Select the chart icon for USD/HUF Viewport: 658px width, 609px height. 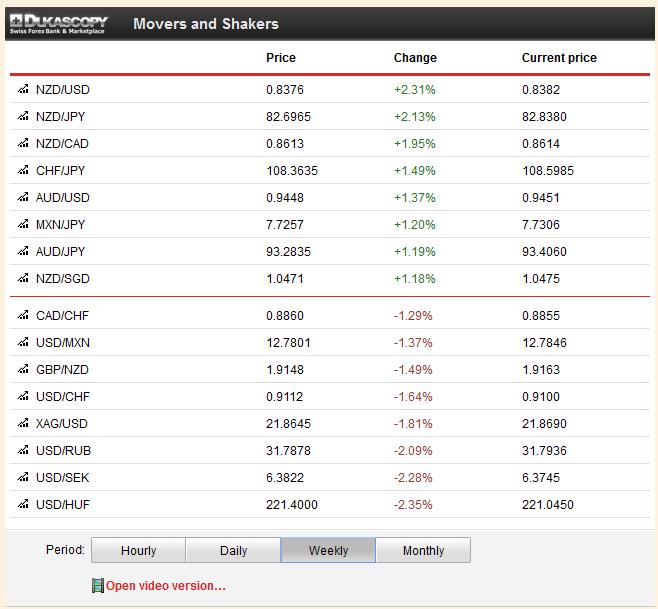(23, 504)
